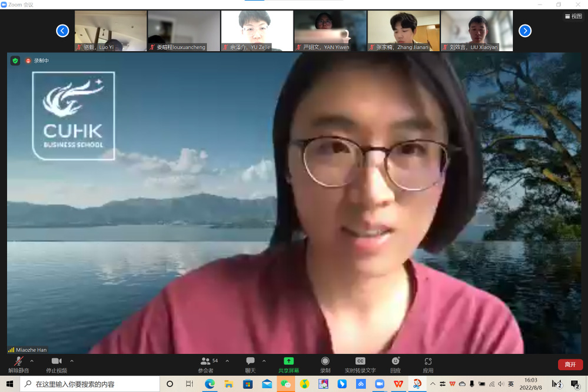This screenshot has height=392, width=588.
Task: Expand video options arrow beside camera
Action: tap(72, 361)
